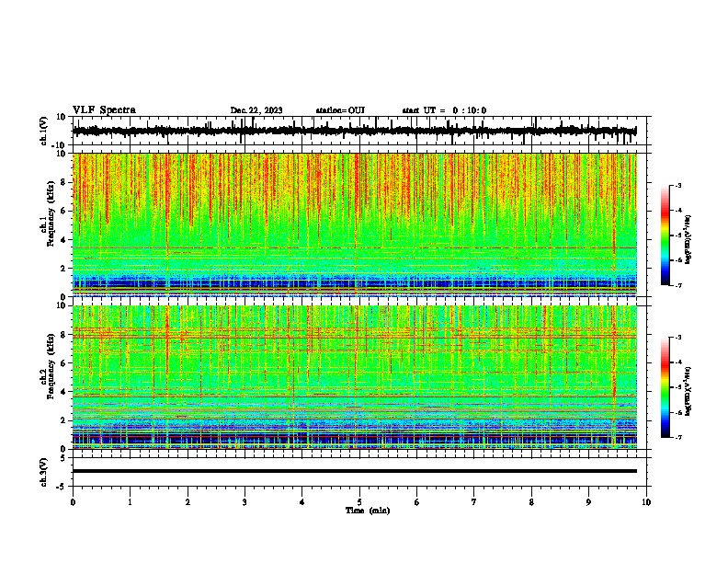
Task: Click the ch.1 spectrogram plot
Action: point(355,224)
